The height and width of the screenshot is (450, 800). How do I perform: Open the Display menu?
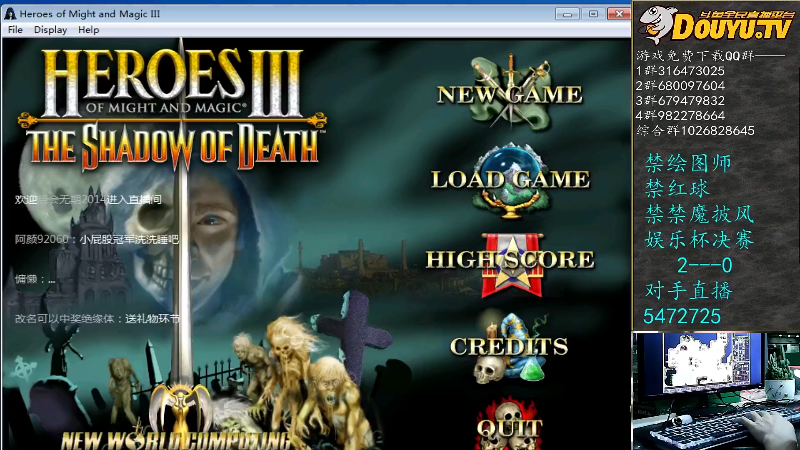[x=51, y=30]
